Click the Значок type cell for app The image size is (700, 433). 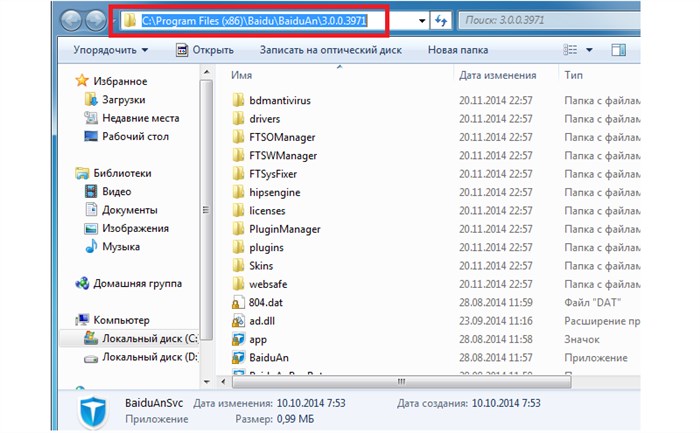pyautogui.click(x=582, y=339)
